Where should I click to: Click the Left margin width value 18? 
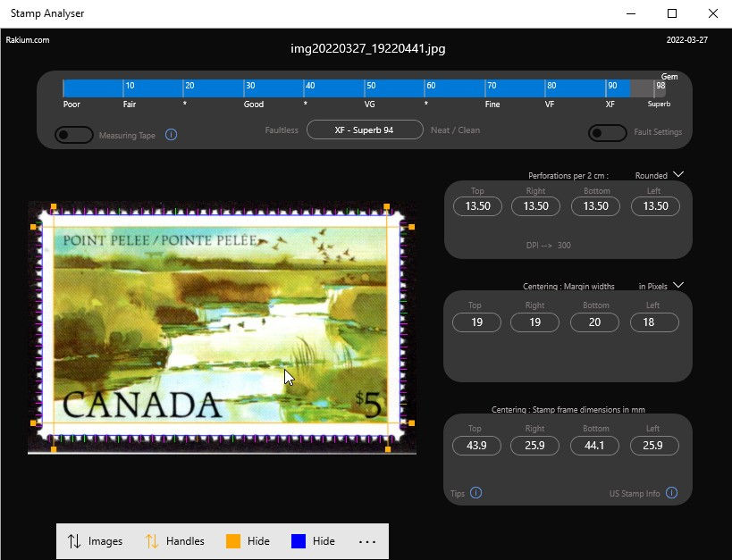[x=654, y=322]
